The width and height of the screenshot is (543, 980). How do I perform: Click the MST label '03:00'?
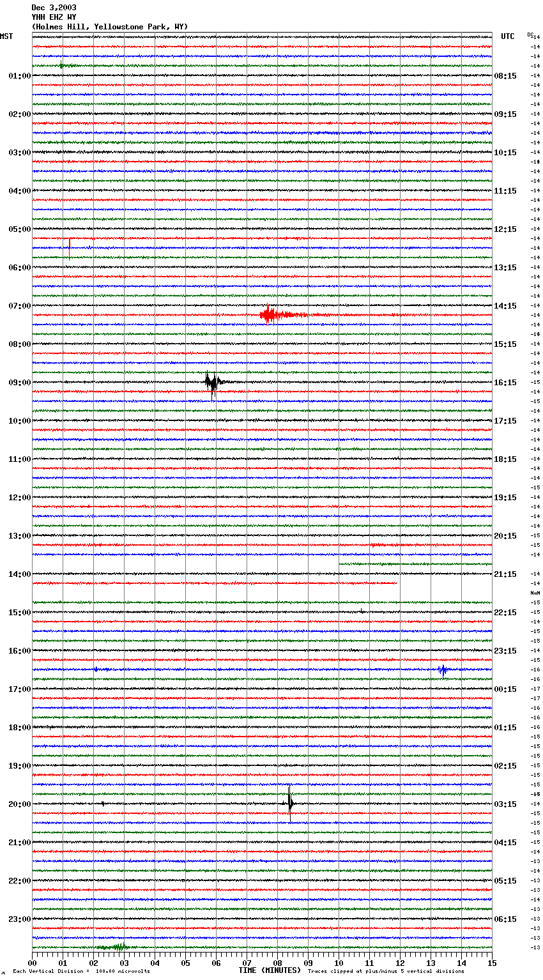tap(20, 153)
